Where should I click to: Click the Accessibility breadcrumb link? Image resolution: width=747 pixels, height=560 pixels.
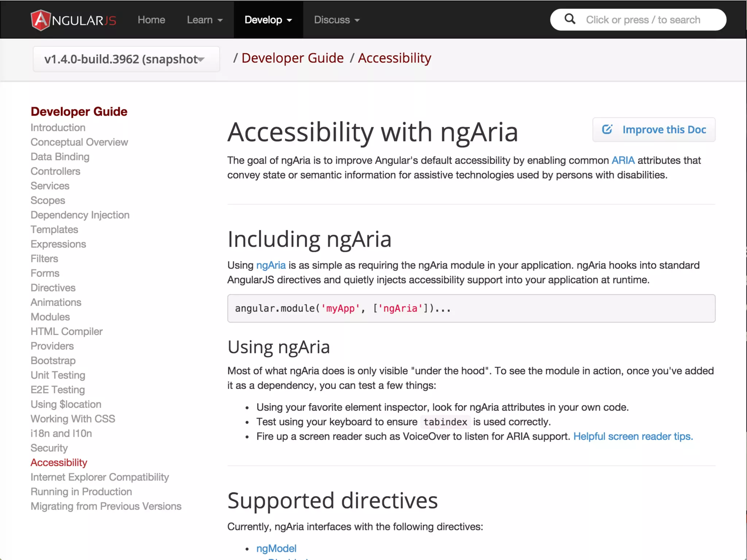pyautogui.click(x=394, y=58)
